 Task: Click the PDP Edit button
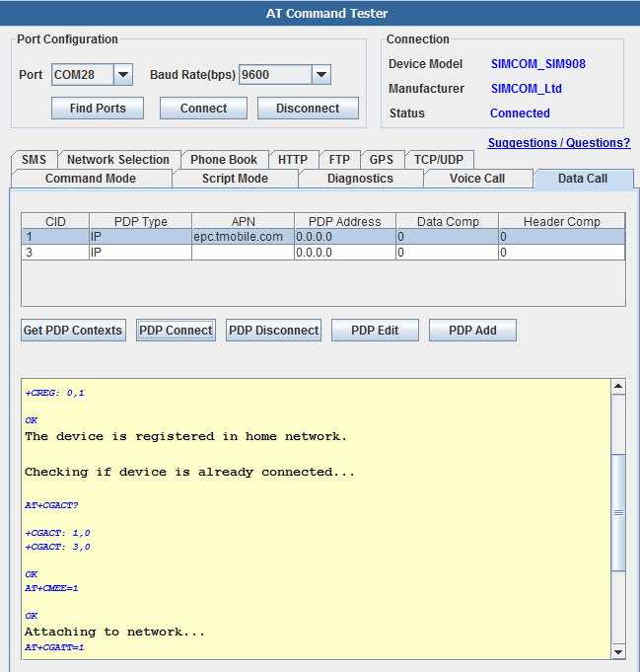coord(375,330)
